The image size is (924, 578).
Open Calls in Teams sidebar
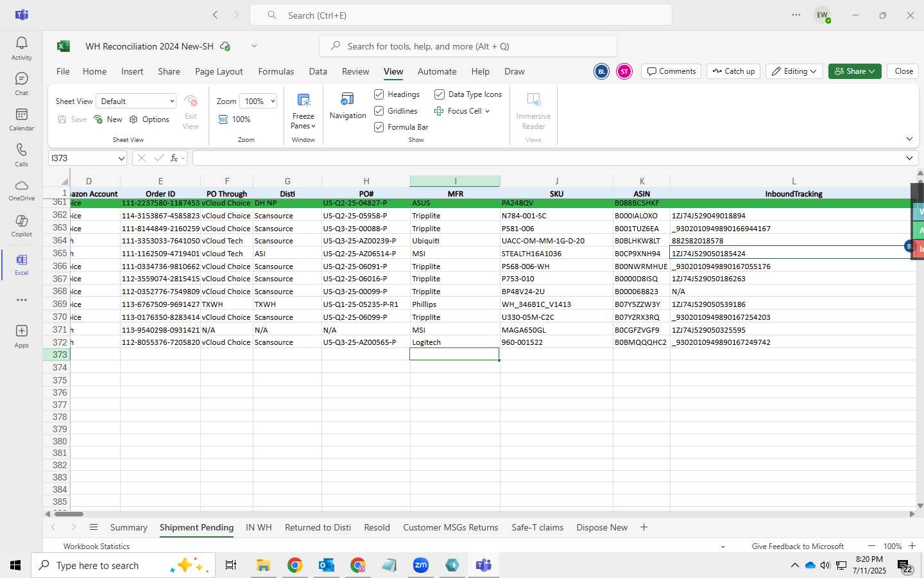point(21,155)
